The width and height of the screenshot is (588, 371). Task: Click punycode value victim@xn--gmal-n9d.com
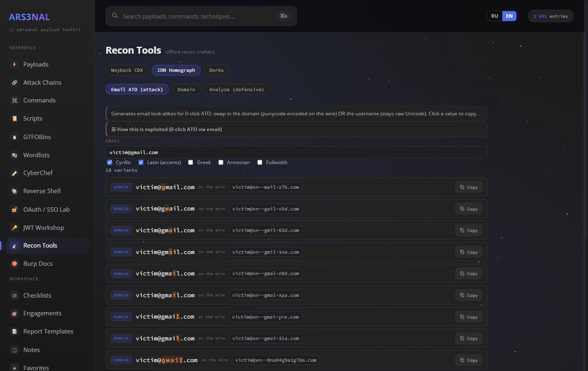click(x=265, y=273)
